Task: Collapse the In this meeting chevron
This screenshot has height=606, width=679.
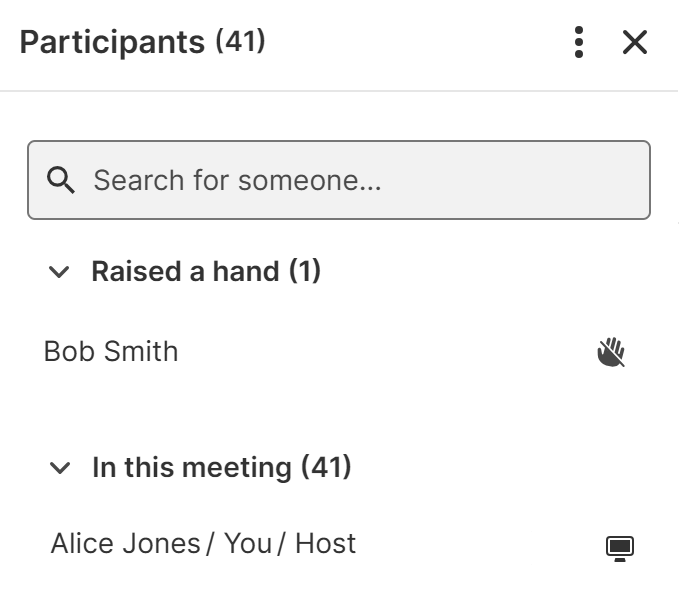Action: [x=60, y=468]
